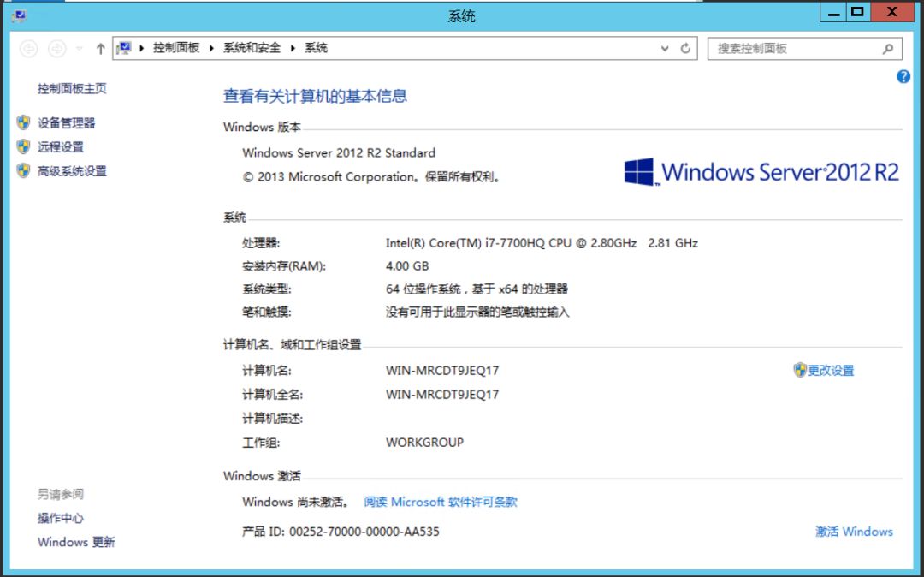Go up one level with the up arrow
The width and height of the screenshot is (924, 577).
click(x=101, y=48)
